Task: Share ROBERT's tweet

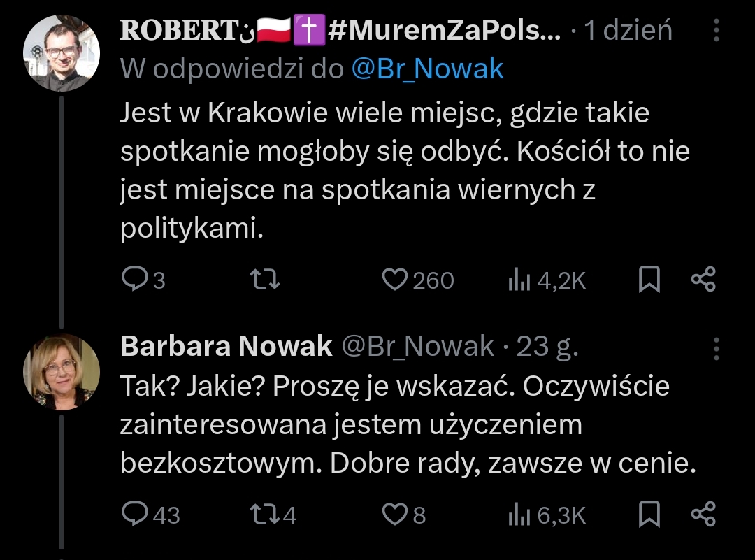Action: pyautogui.click(x=703, y=280)
